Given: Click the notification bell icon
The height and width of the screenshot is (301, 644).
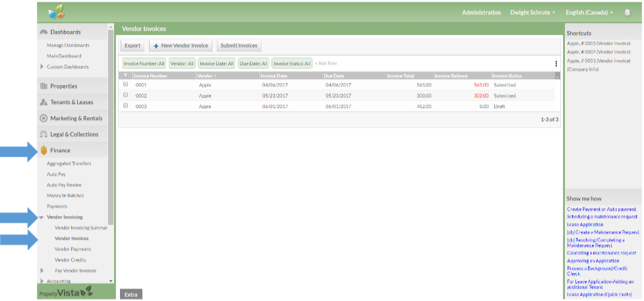Looking at the screenshot, I should 627,13.
